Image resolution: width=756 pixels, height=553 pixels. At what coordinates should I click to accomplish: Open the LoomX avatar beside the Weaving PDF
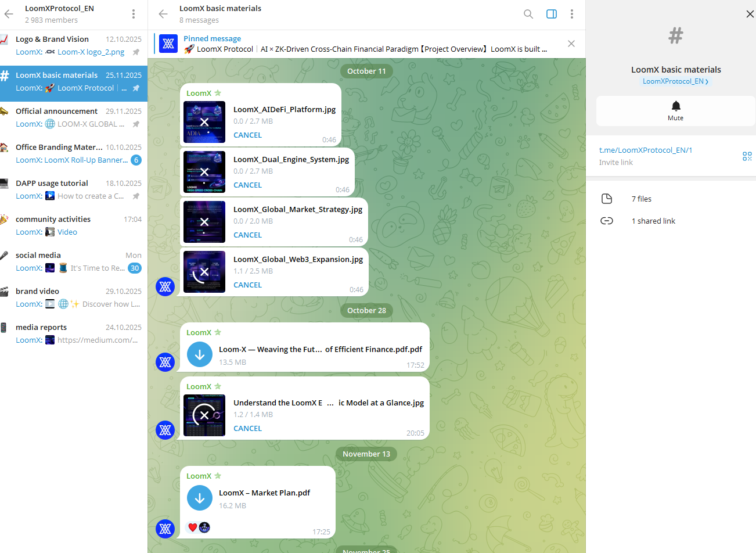point(165,362)
